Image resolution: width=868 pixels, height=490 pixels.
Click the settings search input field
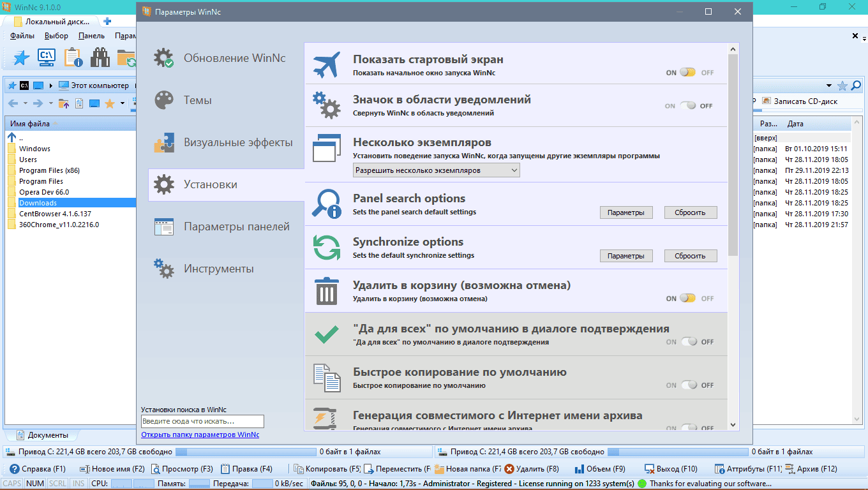(202, 422)
